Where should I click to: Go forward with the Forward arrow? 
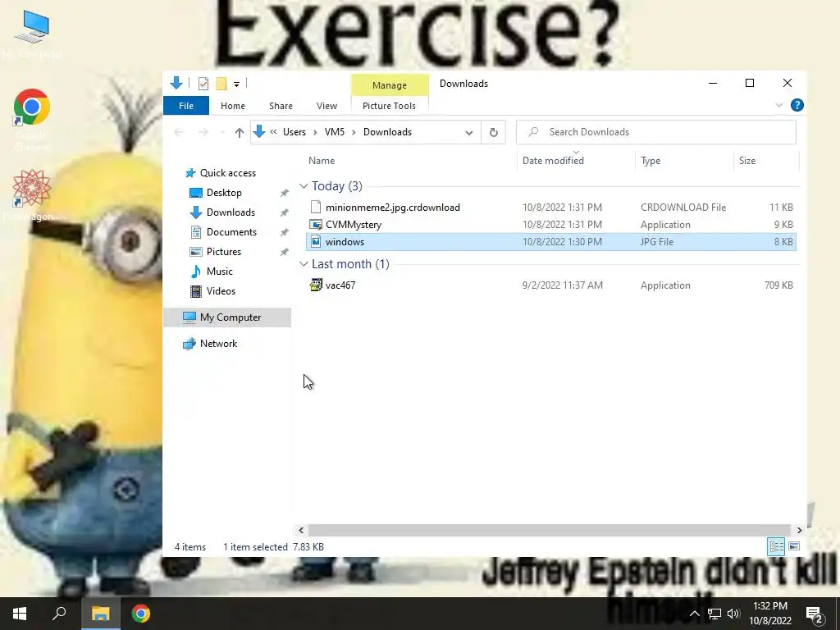(x=203, y=132)
